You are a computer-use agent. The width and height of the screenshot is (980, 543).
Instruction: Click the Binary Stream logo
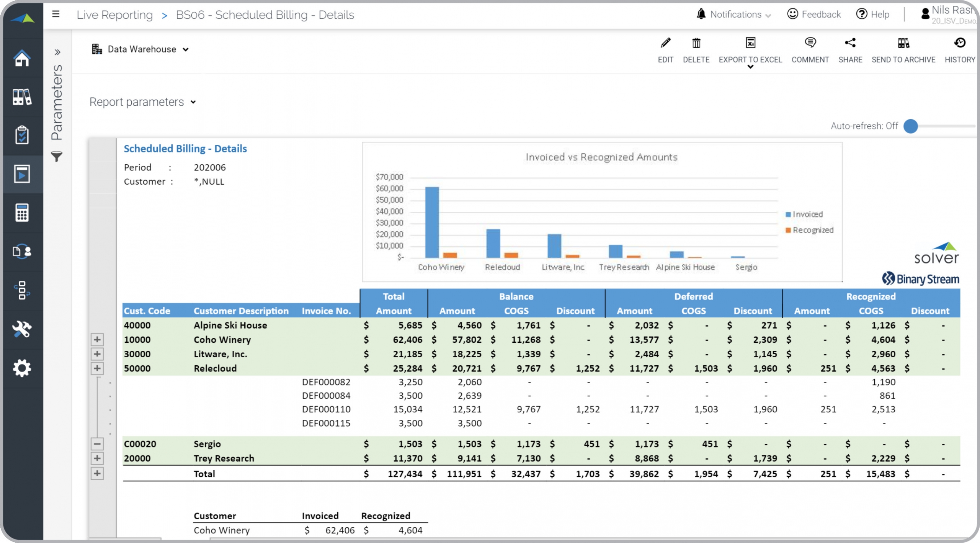[x=920, y=279]
